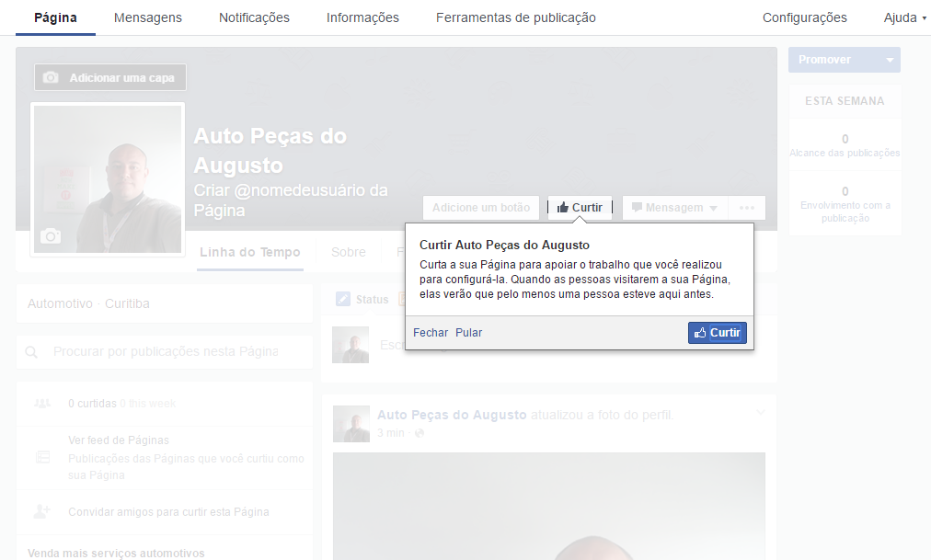The width and height of the screenshot is (931, 560).
Task: Open Ferramentas de publicação tab
Action: tap(516, 17)
